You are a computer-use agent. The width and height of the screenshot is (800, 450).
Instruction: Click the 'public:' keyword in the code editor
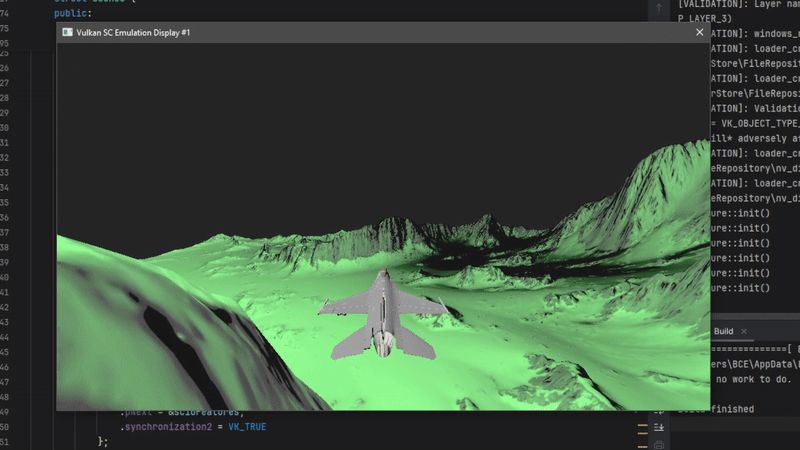click(73, 13)
